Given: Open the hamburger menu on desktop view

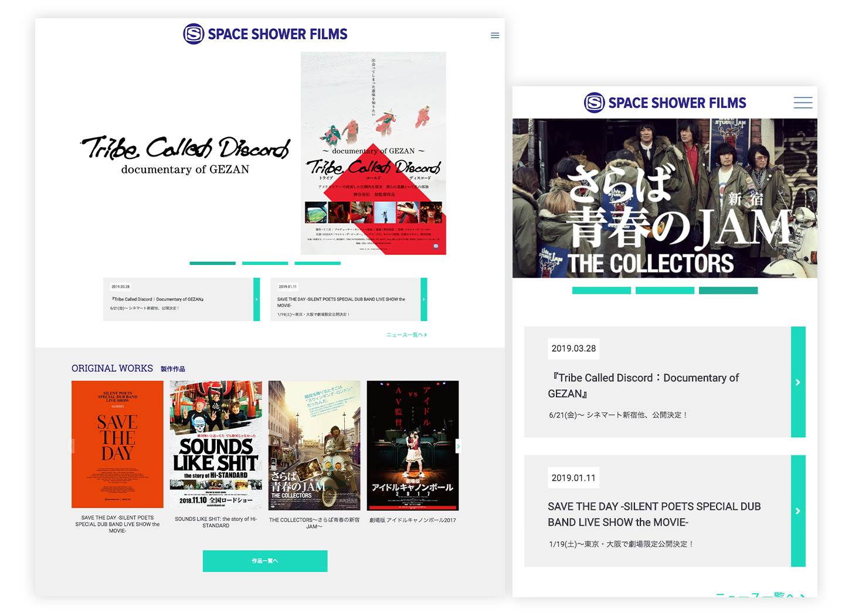Looking at the screenshot, I should tap(495, 36).
